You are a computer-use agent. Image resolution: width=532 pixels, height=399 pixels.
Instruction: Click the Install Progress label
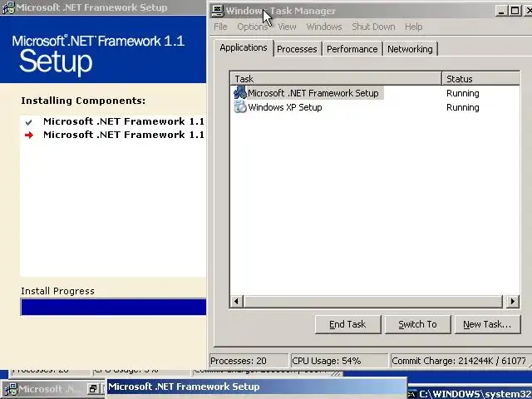coord(57,291)
